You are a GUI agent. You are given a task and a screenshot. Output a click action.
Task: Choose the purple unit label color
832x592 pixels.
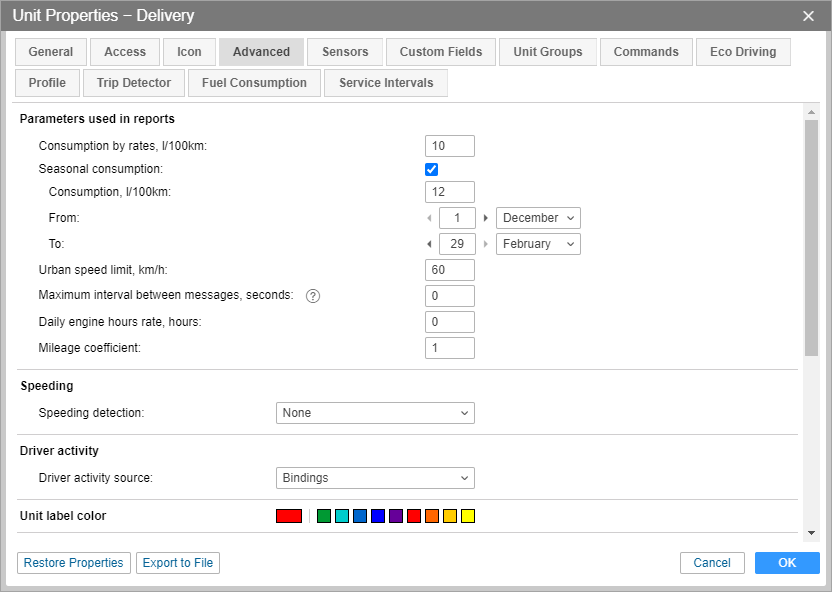pyautogui.click(x=396, y=516)
